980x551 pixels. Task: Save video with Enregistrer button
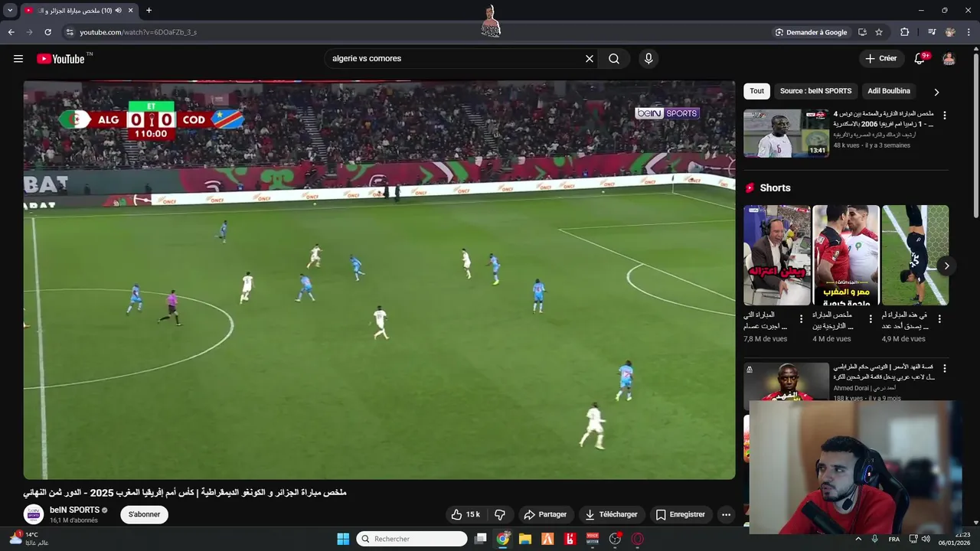(x=681, y=514)
